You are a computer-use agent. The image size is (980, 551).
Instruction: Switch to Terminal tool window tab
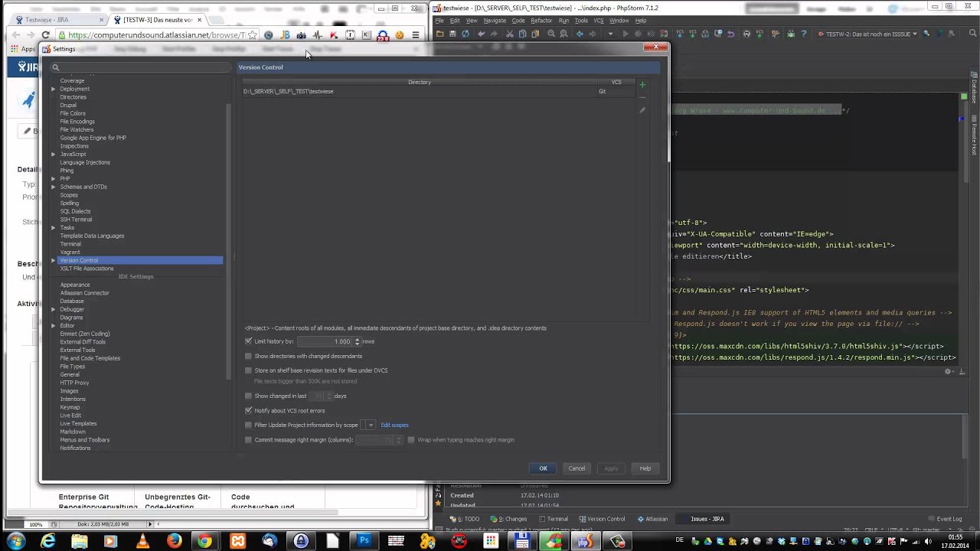coord(552,519)
